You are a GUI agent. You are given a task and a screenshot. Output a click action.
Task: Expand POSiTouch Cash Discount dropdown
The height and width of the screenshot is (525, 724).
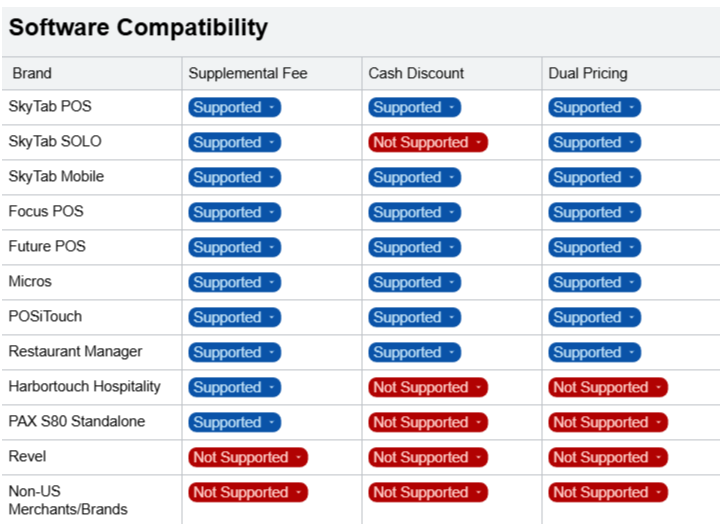coord(414,318)
